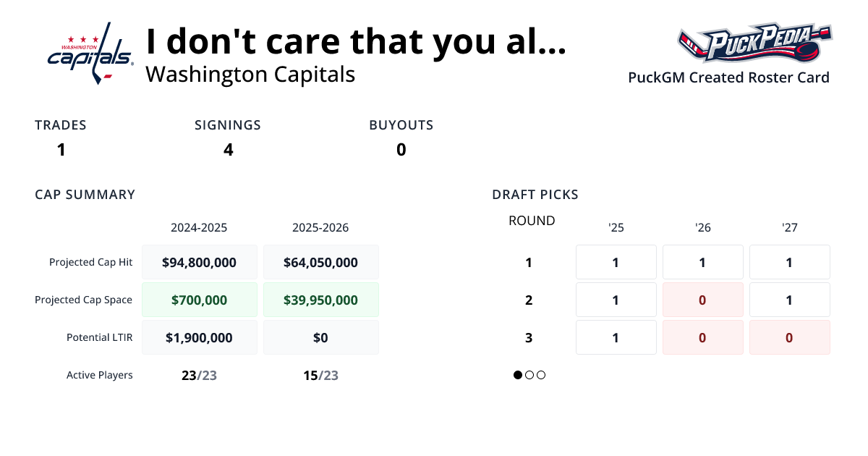The width and height of the screenshot is (868, 456).
Task: Click the round 3 '27 draft pick box
Action: point(790,337)
